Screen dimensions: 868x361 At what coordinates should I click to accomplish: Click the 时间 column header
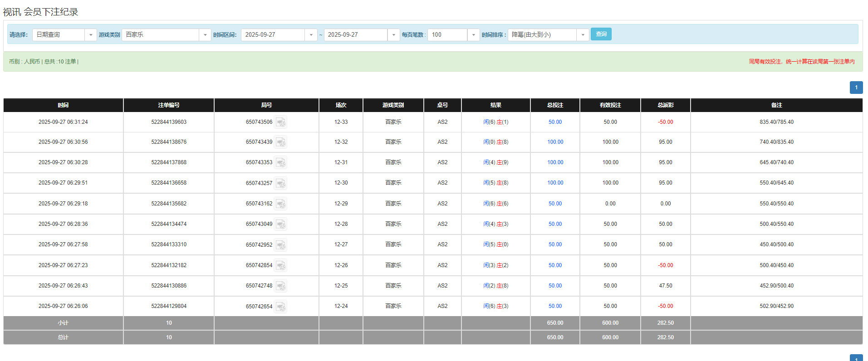pyautogui.click(x=63, y=105)
